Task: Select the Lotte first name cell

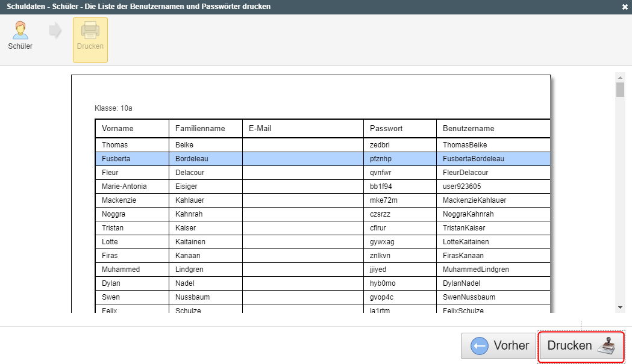Action: [132, 242]
